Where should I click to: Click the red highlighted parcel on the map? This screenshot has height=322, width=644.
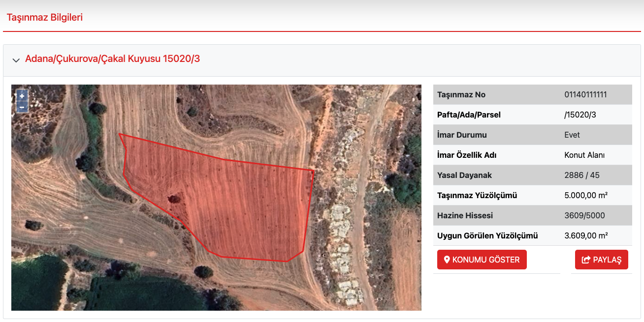click(236, 206)
